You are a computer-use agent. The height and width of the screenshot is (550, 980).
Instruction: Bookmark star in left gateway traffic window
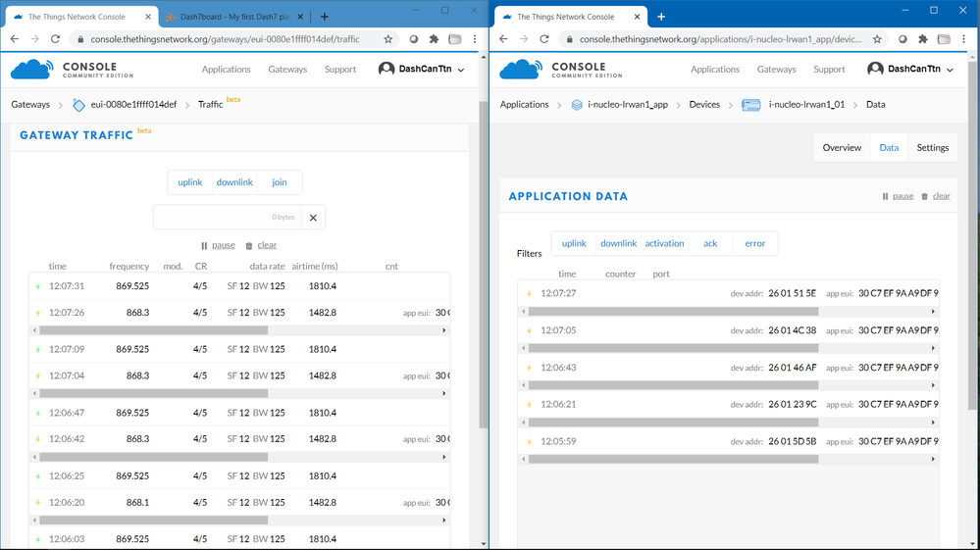(388, 38)
